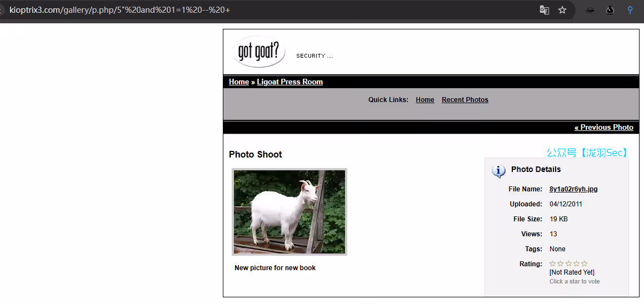Click the 'got goat?' logo
Viewport: 644px width, 304px height.
click(258, 52)
